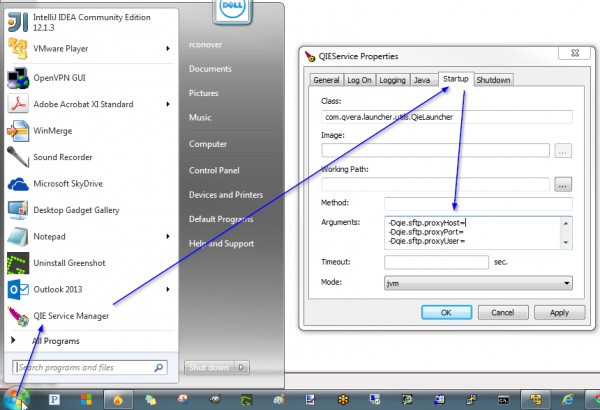Select the Startup tab
The image size is (600, 410).
tap(456, 79)
